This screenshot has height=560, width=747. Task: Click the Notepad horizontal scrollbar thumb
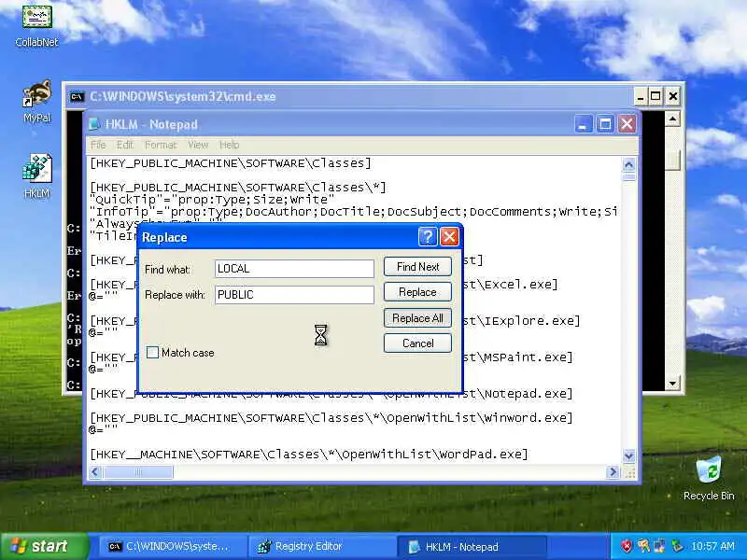tap(138, 472)
